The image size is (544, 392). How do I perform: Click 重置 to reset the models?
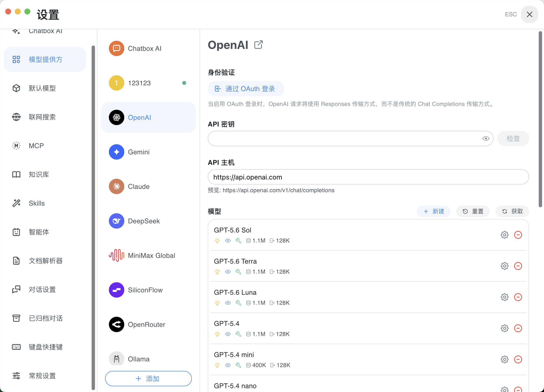coord(473,211)
